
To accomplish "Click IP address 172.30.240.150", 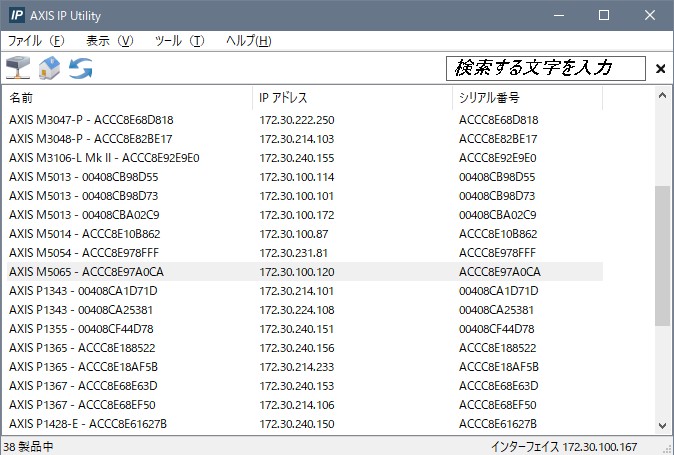I will [297, 424].
